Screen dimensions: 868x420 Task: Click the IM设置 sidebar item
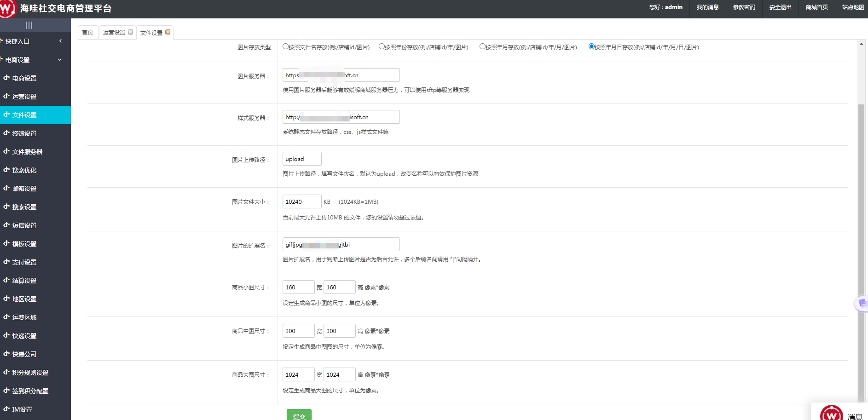point(22,409)
